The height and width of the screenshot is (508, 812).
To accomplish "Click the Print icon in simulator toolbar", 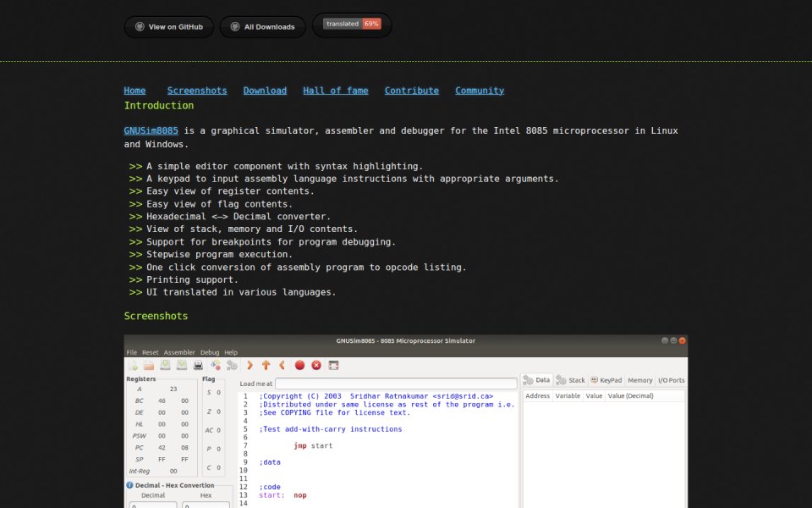I will [198, 366].
